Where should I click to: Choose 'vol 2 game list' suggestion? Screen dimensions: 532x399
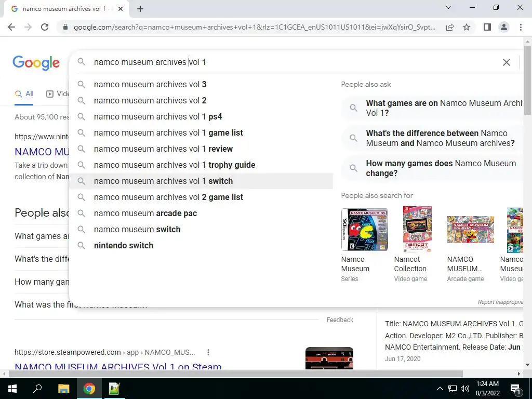(201, 197)
